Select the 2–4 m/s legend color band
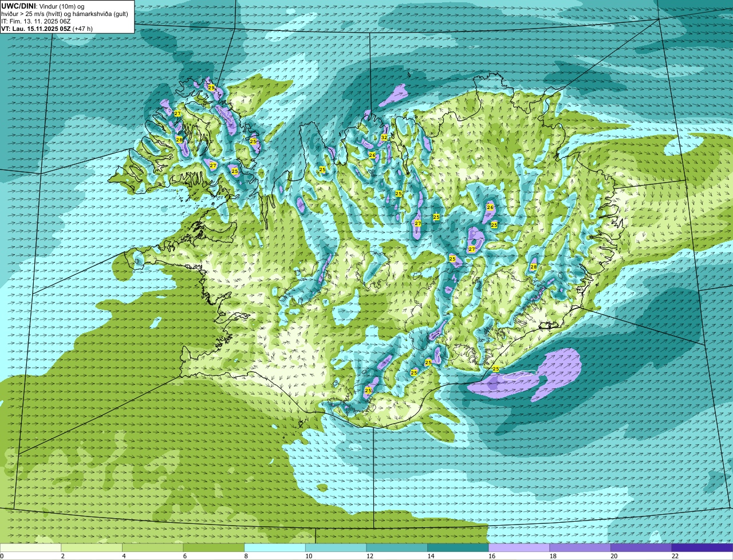 pyautogui.click(x=92, y=547)
